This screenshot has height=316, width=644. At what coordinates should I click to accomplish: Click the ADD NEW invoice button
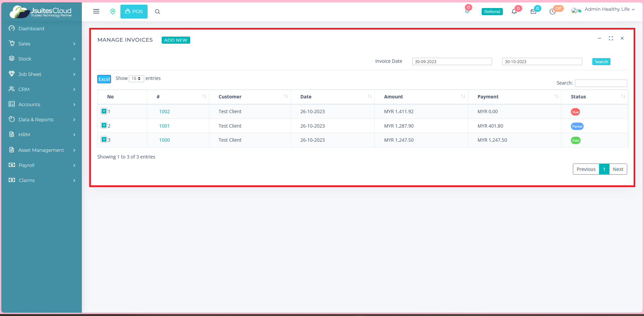point(176,40)
